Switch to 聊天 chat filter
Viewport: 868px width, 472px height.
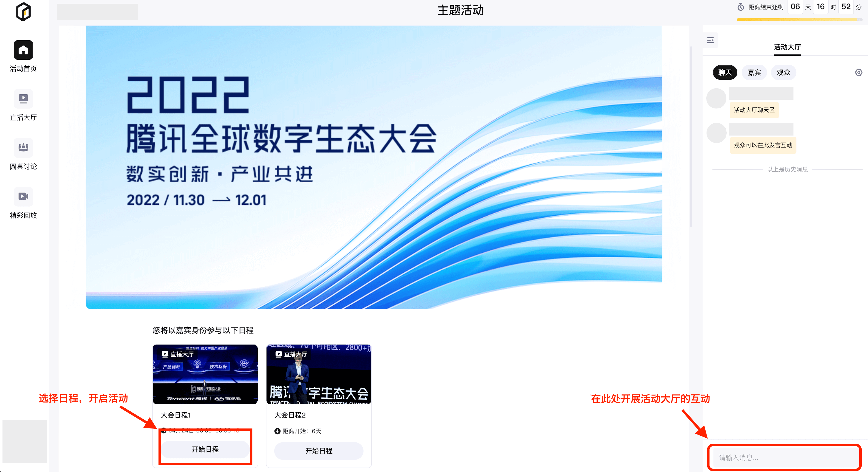pyautogui.click(x=725, y=73)
